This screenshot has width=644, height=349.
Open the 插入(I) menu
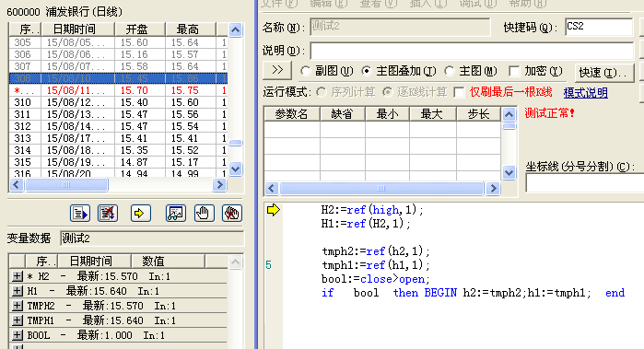(428, 4)
